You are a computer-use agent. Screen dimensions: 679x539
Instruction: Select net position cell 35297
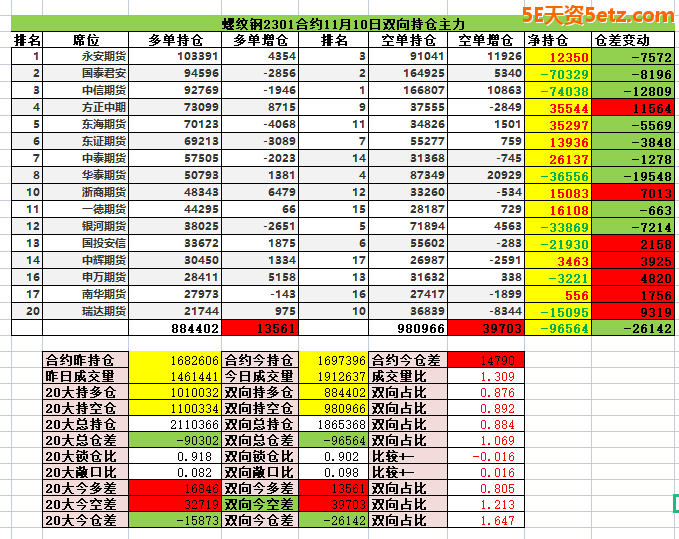click(558, 124)
